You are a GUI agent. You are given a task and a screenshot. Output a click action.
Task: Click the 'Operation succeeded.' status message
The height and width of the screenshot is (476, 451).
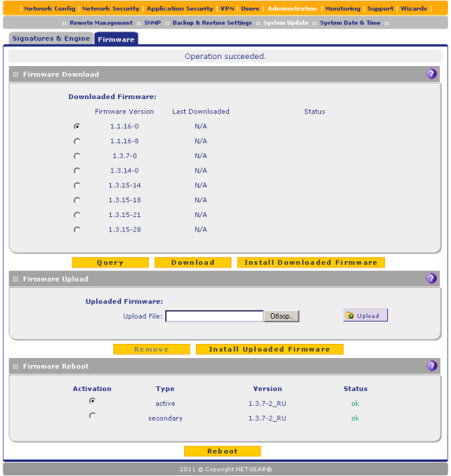(225, 57)
